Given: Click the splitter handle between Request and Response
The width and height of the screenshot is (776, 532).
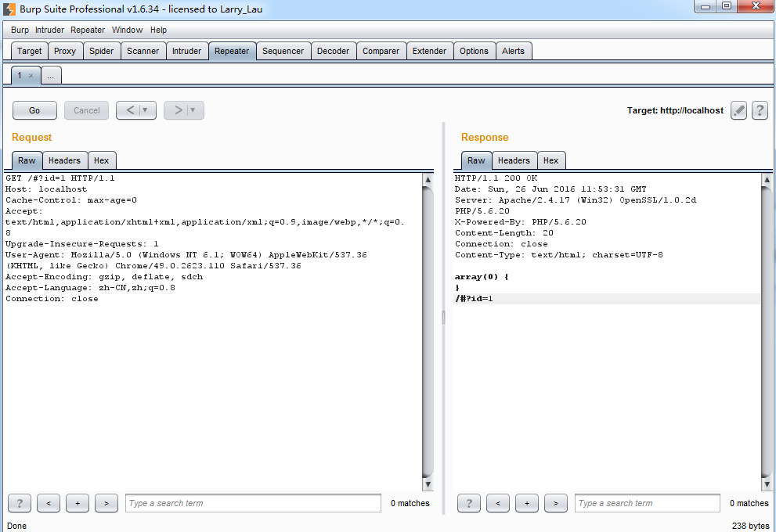Looking at the screenshot, I should tap(443, 318).
